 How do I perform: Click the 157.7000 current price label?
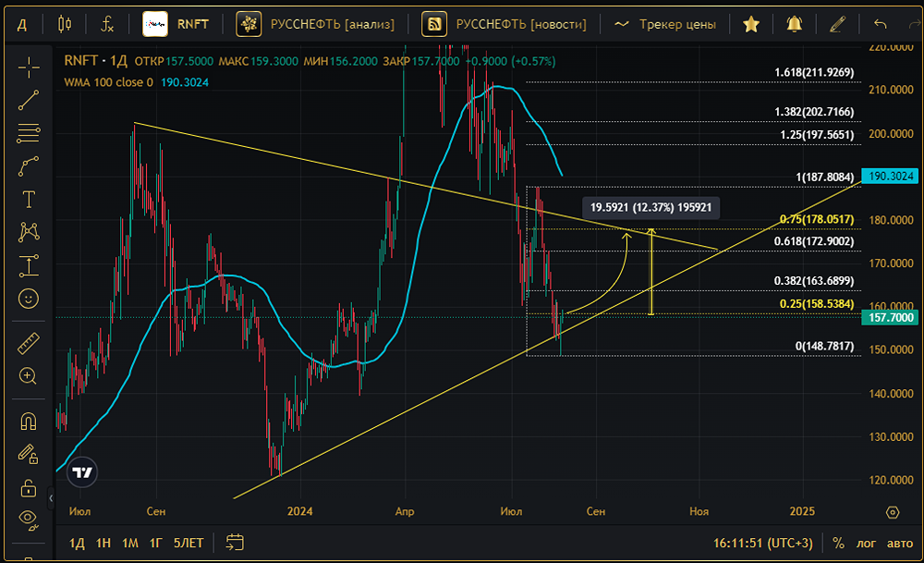891,318
